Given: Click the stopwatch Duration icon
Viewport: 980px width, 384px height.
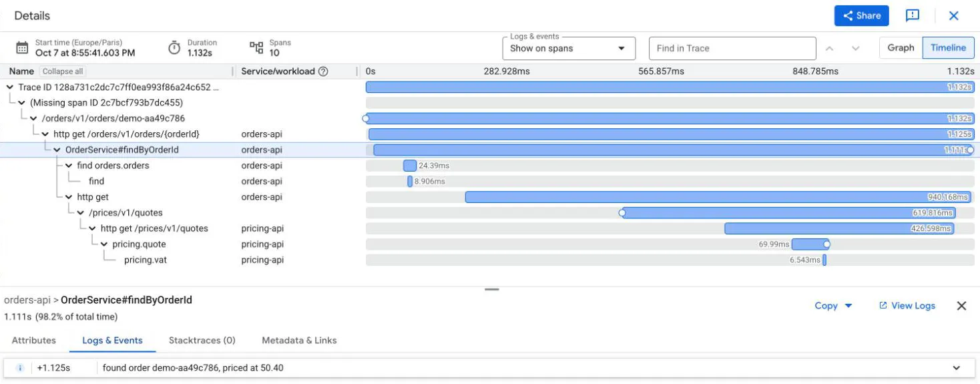Looking at the screenshot, I should (x=174, y=47).
